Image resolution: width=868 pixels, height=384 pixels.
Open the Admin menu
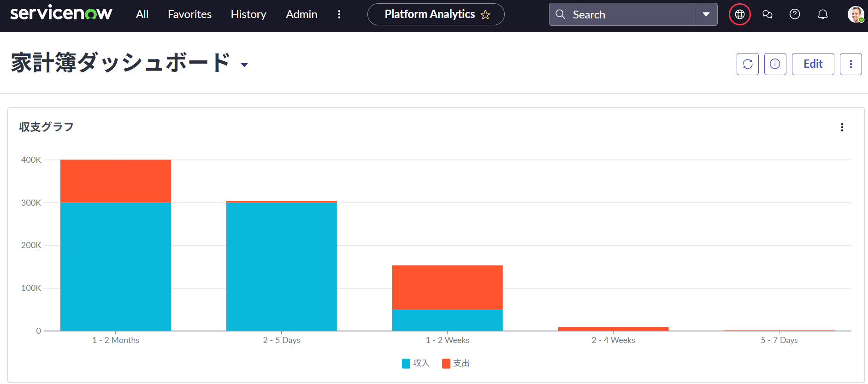[x=301, y=14]
